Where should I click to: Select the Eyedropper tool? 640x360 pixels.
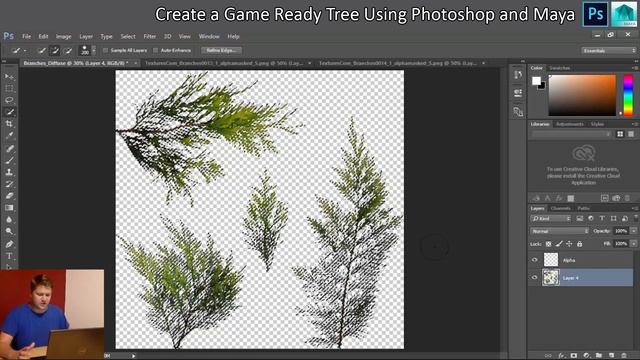coord(9,136)
